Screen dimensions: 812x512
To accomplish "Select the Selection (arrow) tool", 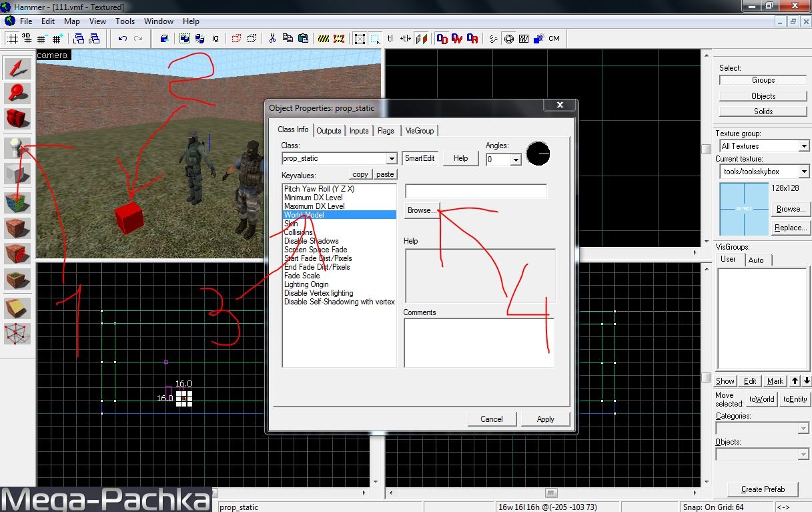I will coord(18,68).
